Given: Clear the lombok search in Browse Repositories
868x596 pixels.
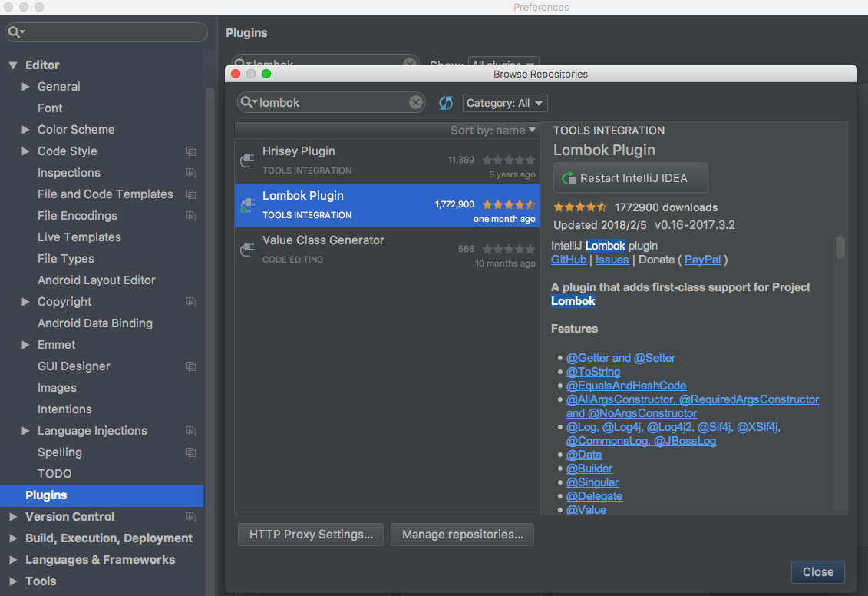Looking at the screenshot, I should click(x=416, y=102).
